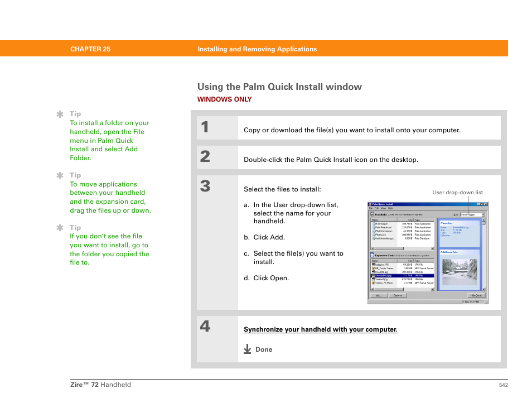
Task: Open the View menu in Palm Quick Install
Action: pos(384,208)
